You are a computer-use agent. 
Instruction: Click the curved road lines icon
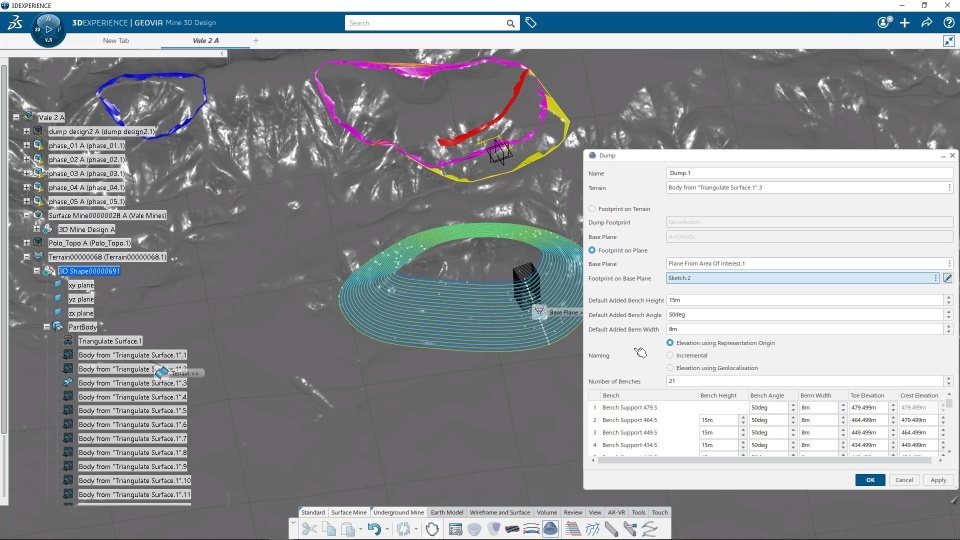(x=531, y=529)
